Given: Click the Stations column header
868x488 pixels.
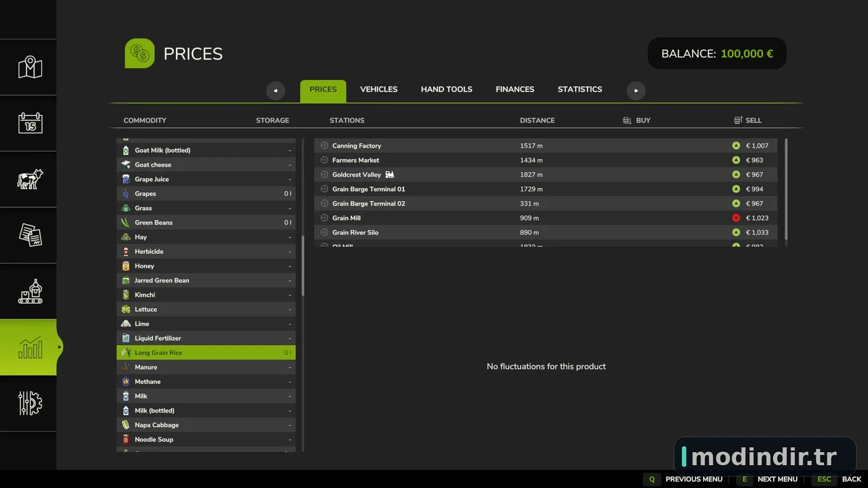Looking at the screenshot, I should pyautogui.click(x=347, y=120).
